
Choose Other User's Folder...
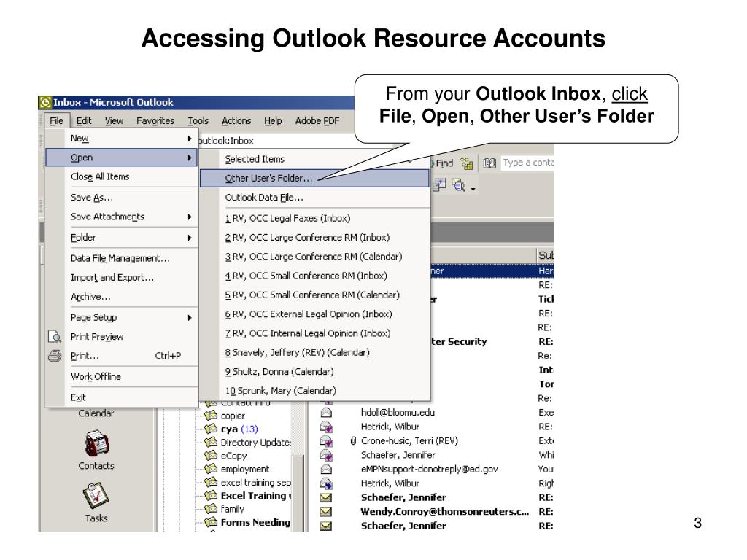pyautogui.click(x=314, y=178)
